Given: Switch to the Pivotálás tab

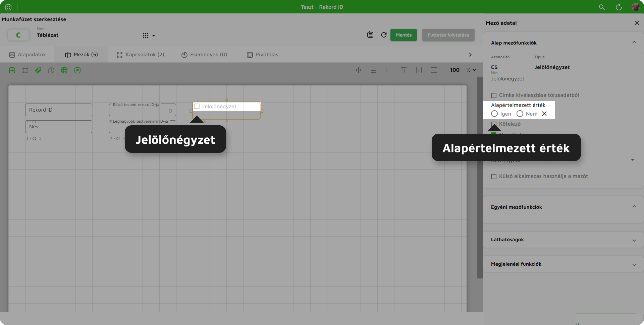Looking at the screenshot, I should [x=263, y=55].
